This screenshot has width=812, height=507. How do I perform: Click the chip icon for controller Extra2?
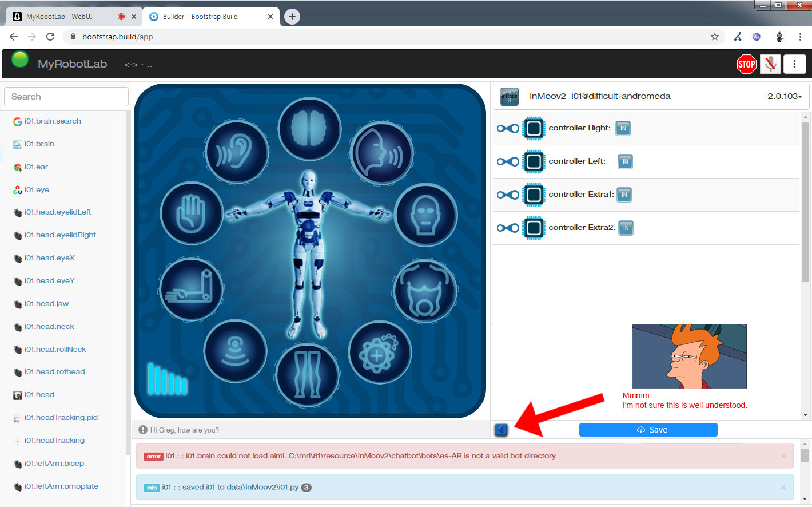click(x=534, y=228)
